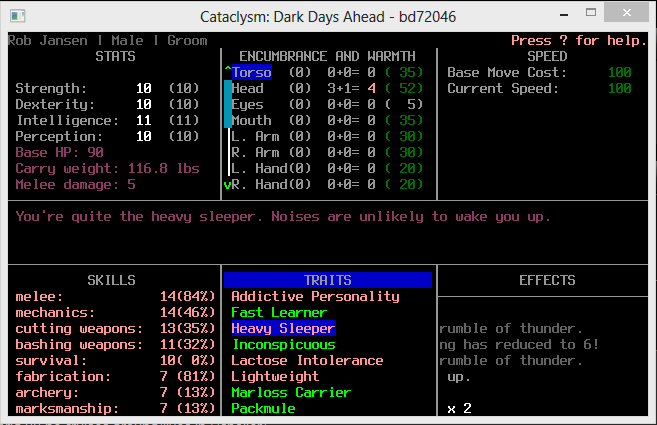Click the Base HP: 90 line
Viewport: 657px width, 425px height.
[59, 152]
